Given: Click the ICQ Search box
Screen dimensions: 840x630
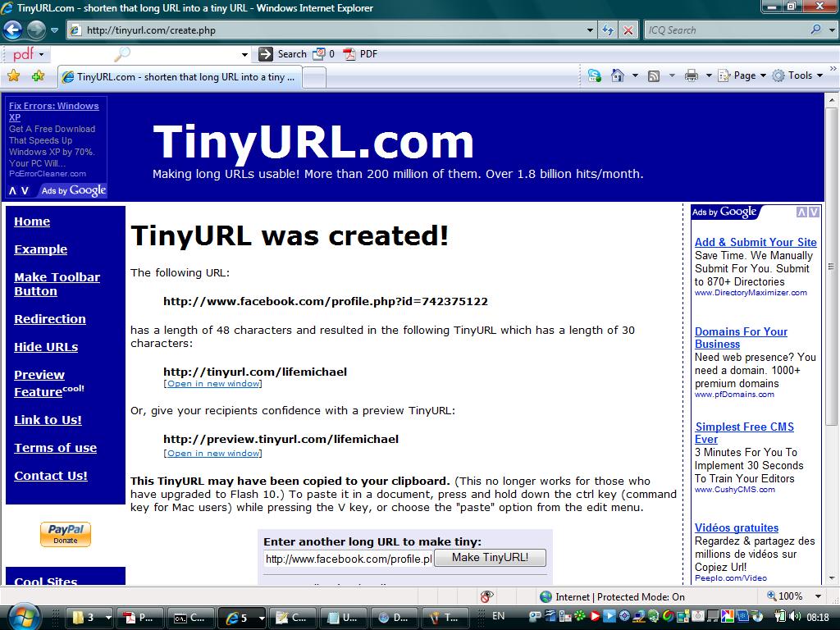Looking at the screenshot, I should (727, 30).
